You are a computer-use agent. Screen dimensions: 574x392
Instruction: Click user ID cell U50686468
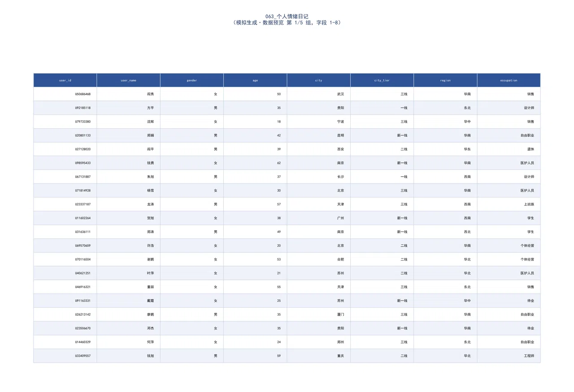pyautogui.click(x=65, y=94)
